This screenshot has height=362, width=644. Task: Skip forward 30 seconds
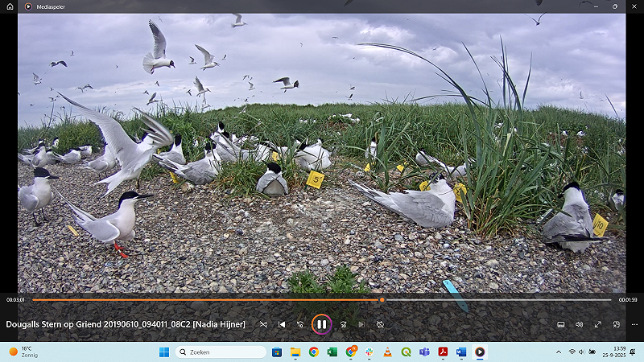343,324
